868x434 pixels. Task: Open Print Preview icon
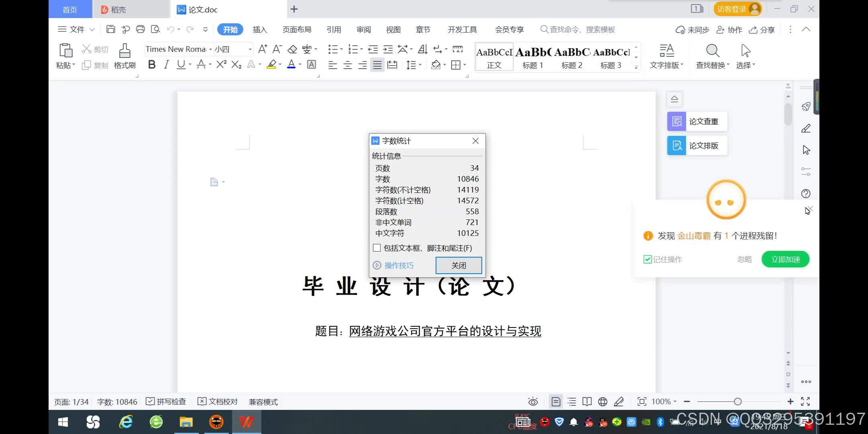point(155,29)
